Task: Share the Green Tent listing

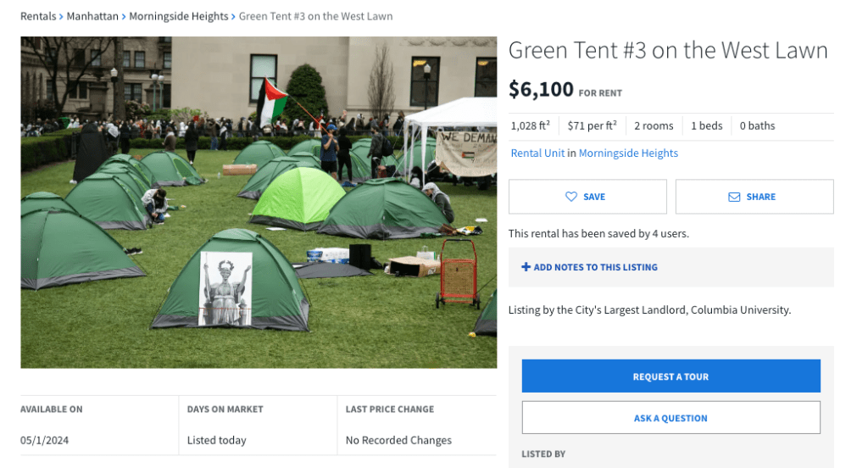Action: [x=754, y=197]
